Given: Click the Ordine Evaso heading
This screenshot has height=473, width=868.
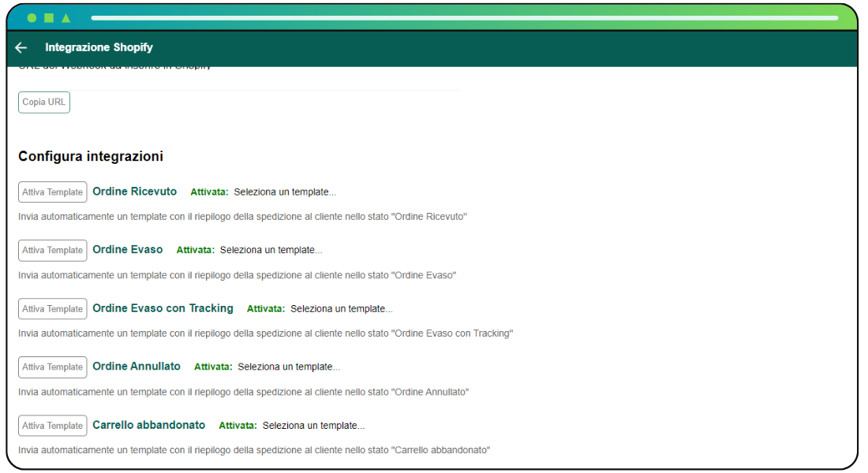Looking at the screenshot, I should 127,249.
